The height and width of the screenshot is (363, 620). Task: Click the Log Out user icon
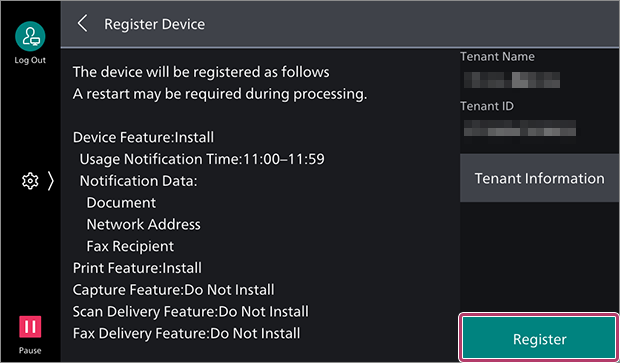pos(30,36)
